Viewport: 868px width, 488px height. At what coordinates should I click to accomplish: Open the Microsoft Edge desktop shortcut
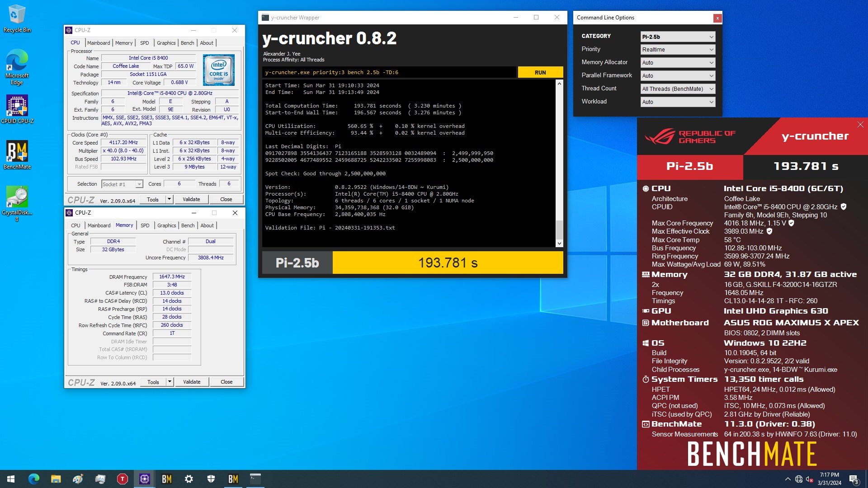[x=17, y=66]
